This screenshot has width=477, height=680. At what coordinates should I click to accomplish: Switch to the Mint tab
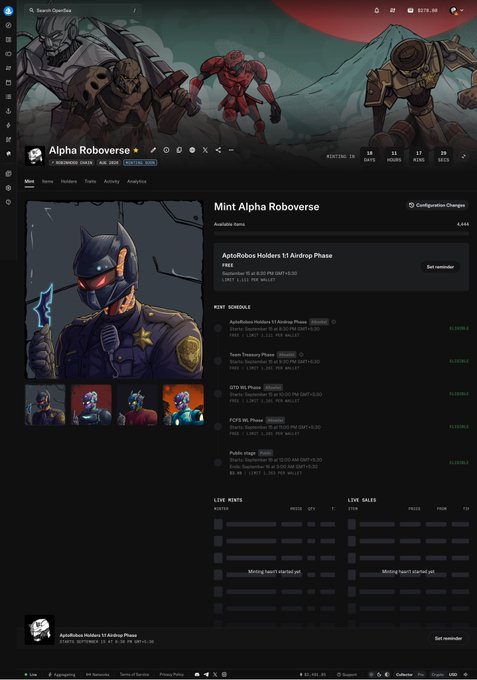tap(29, 181)
